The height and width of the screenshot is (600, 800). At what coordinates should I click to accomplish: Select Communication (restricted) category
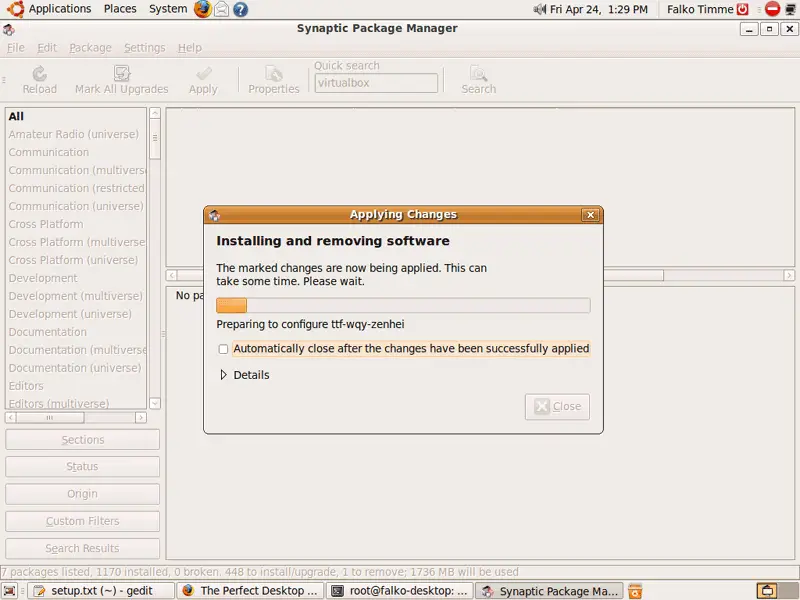(76, 188)
